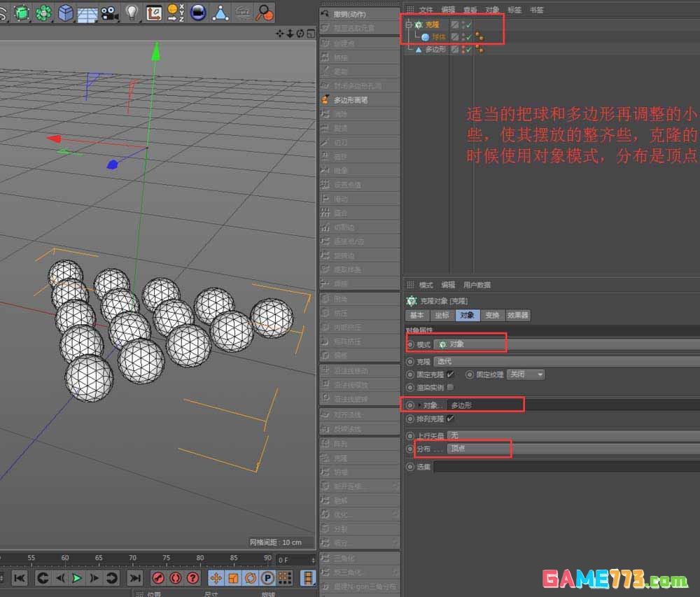Open the 固定纹理 dropdown showing 关闭
This screenshot has width=700, height=597.
[x=525, y=374]
